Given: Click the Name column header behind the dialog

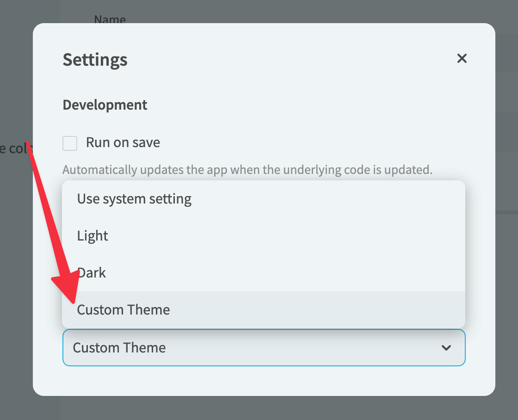Looking at the screenshot, I should coord(110,19).
